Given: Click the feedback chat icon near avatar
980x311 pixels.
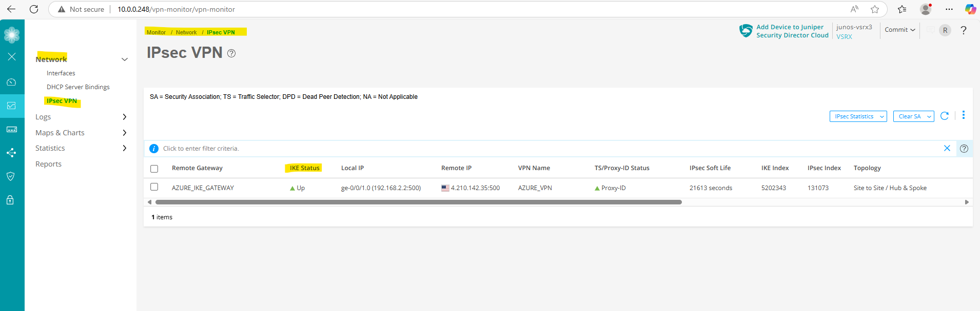Looking at the screenshot, I should tap(930, 30).
